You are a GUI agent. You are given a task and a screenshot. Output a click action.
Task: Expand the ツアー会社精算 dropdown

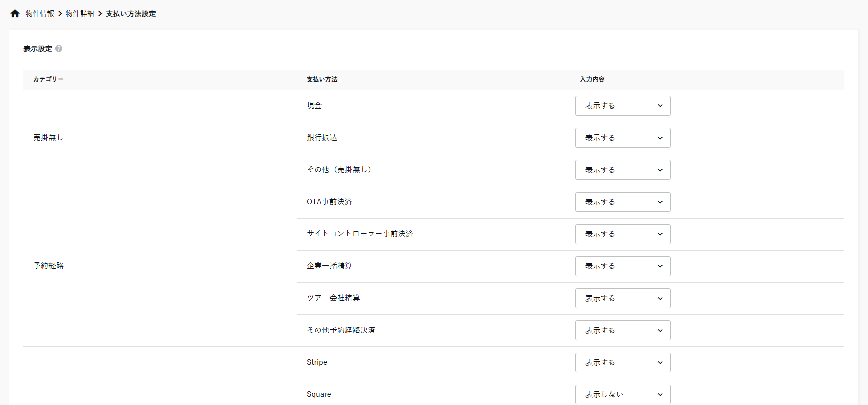click(622, 299)
